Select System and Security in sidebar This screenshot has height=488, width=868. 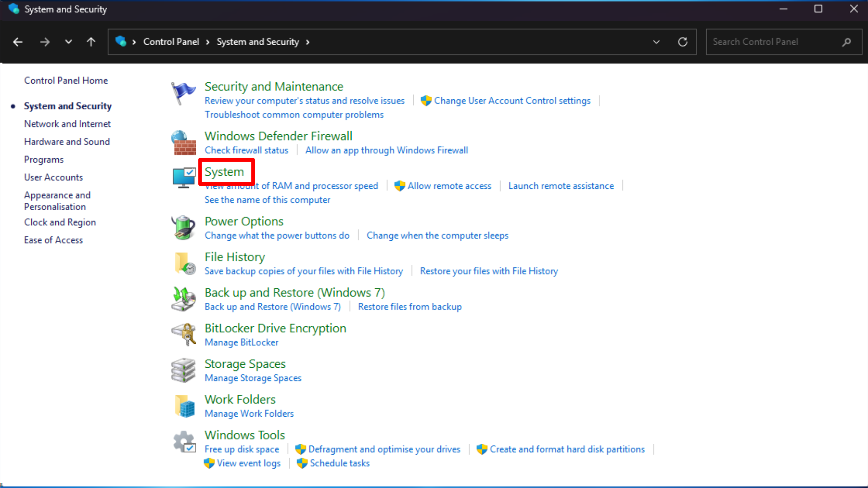tap(68, 106)
